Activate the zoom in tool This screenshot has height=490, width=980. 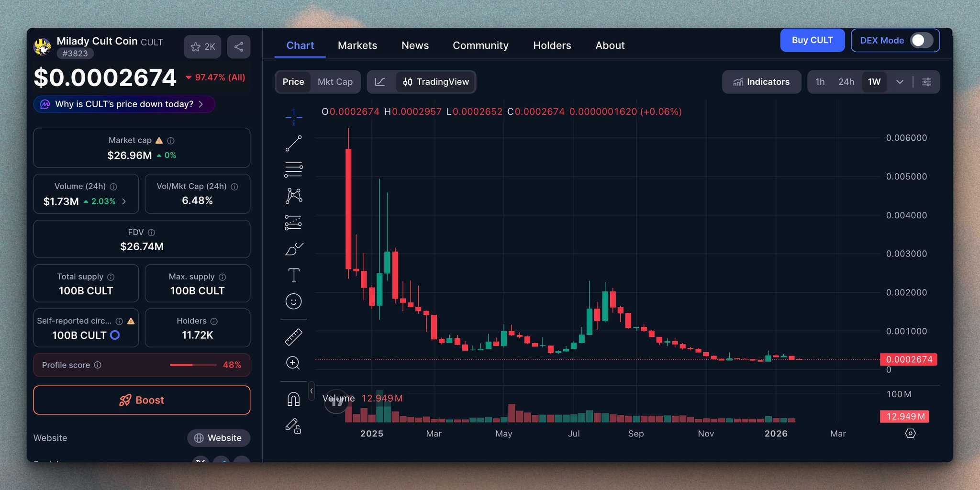click(293, 363)
